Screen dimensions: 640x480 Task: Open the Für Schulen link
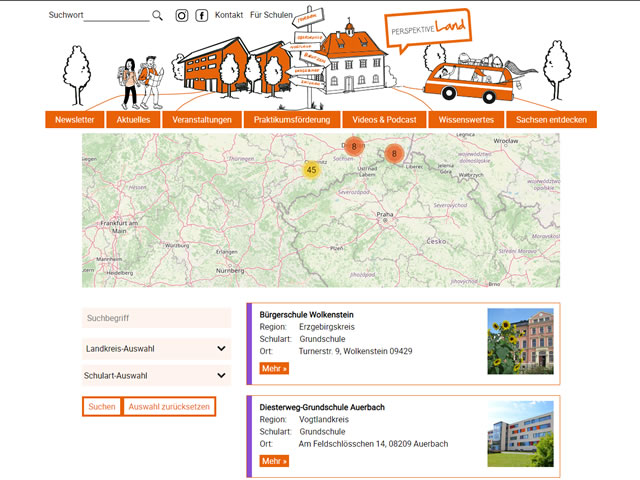(x=271, y=15)
